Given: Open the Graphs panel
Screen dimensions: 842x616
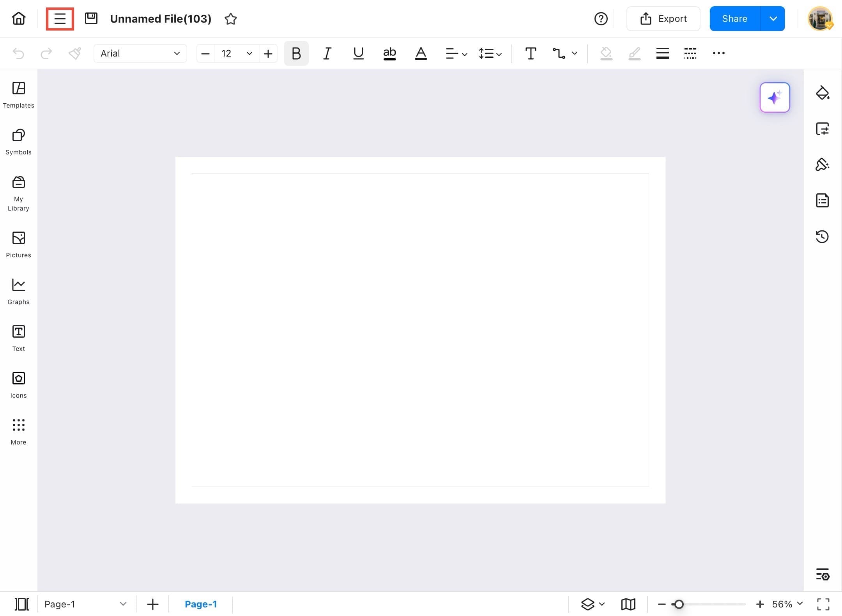Looking at the screenshot, I should tap(18, 291).
